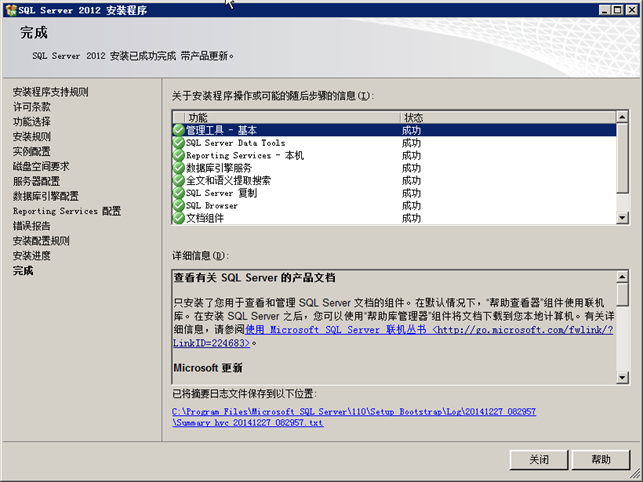Click the down arrow of feature list scrollbar
Screen dimensions: 643x482
point(622,217)
